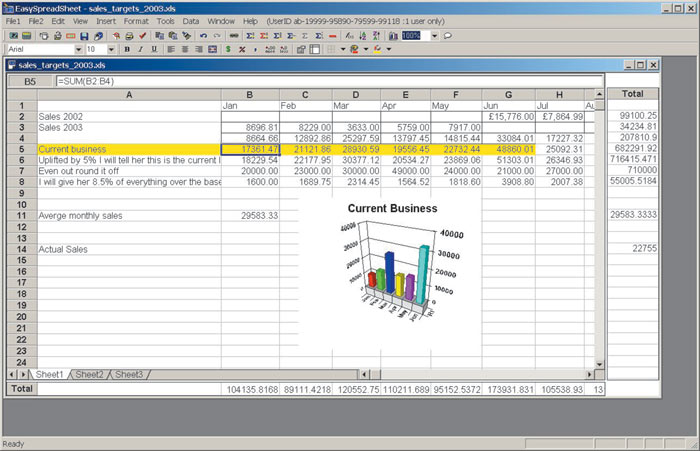Open the Arial font name dropdown
This screenshot has height=451, width=700.
(78, 49)
